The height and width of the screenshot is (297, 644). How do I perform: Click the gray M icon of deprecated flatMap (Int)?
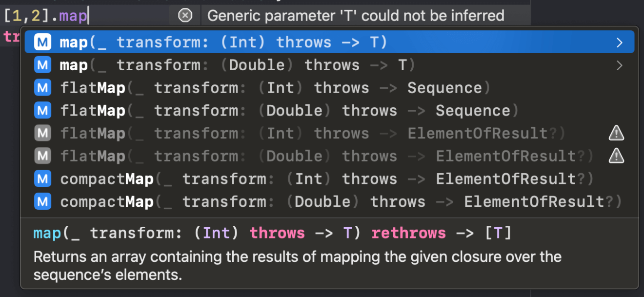[x=43, y=133]
